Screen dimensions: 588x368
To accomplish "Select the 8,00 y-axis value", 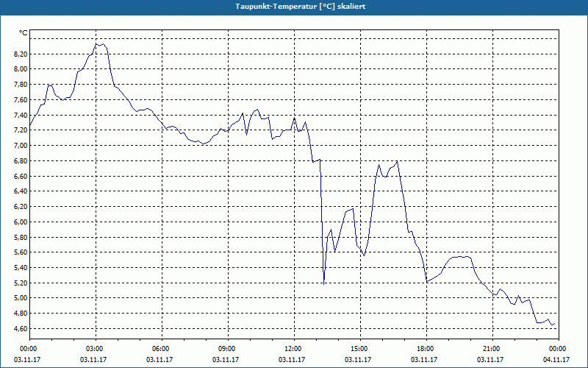I will (x=21, y=69).
